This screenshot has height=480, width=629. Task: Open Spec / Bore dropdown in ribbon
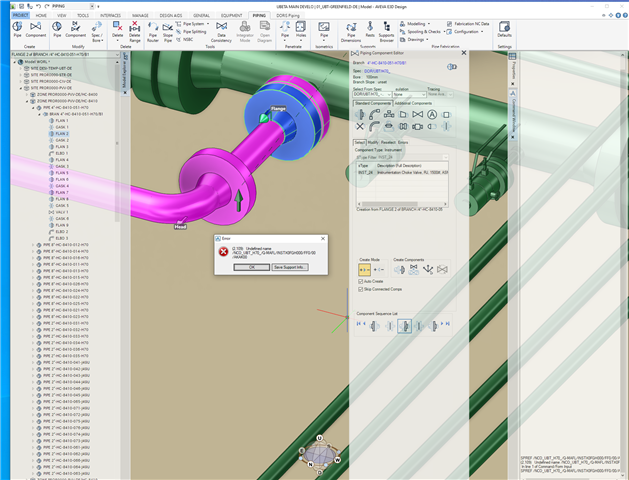pyautogui.click(x=97, y=32)
